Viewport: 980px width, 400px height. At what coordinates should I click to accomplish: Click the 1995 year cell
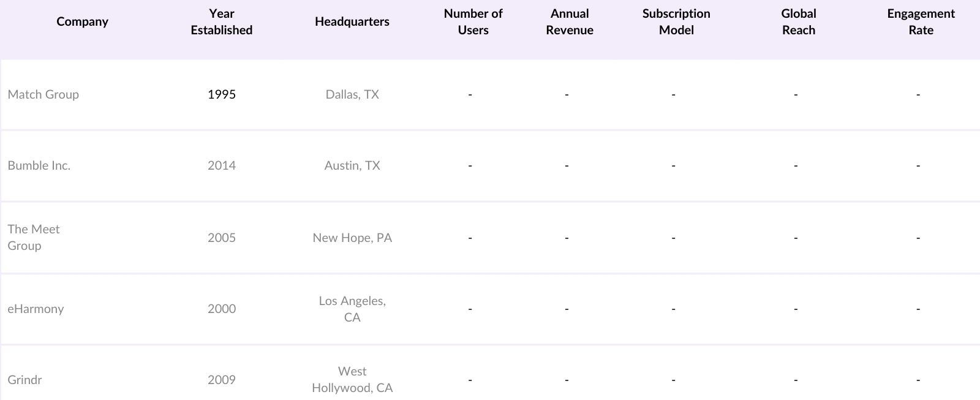tap(221, 94)
